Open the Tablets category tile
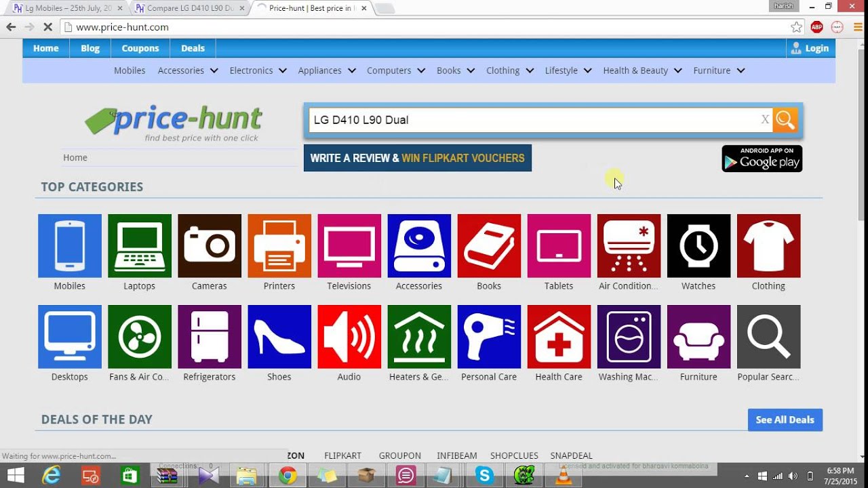 pyautogui.click(x=559, y=246)
